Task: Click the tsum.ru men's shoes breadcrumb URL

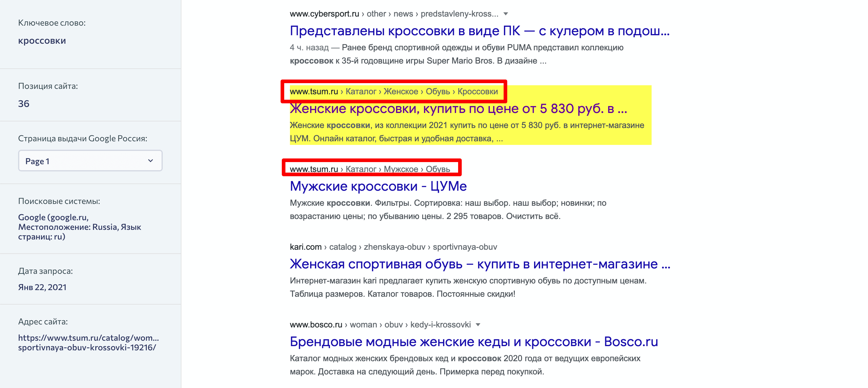Action: pos(370,169)
